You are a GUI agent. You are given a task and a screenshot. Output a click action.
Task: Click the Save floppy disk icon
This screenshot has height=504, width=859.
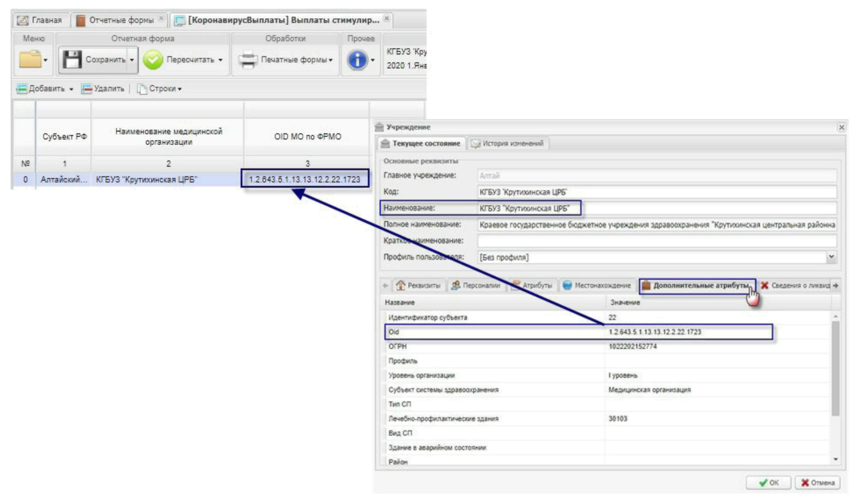click(x=72, y=60)
